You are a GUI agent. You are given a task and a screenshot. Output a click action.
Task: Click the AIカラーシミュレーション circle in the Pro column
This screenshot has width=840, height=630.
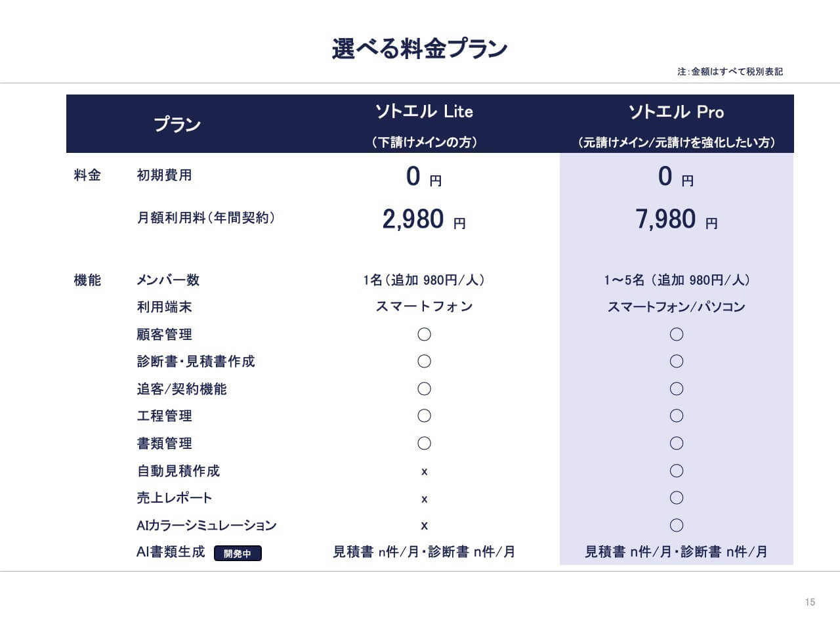[x=676, y=525]
